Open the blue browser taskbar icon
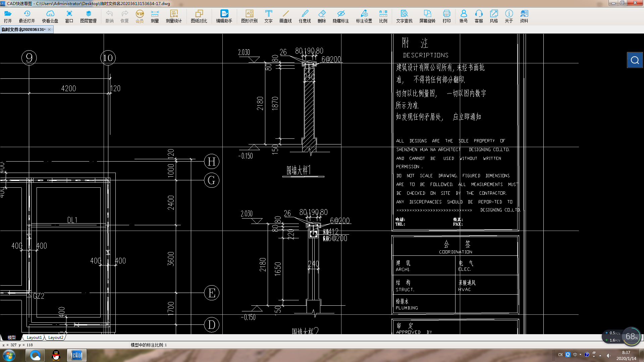 tap(35, 355)
